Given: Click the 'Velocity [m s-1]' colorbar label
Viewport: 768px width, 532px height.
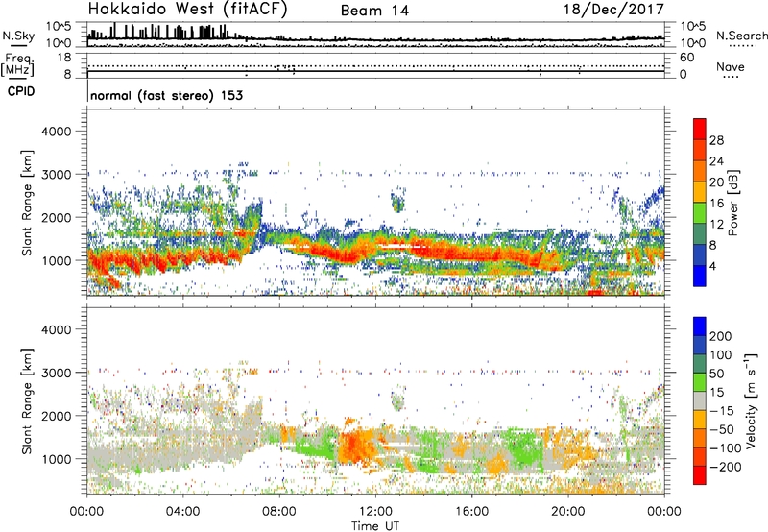Looking at the screenshot, I should pyautogui.click(x=750, y=400).
